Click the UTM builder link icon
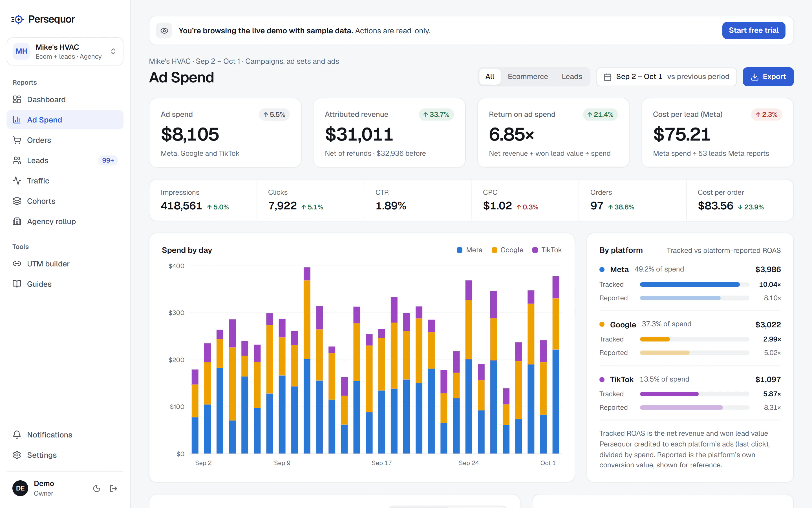Image resolution: width=812 pixels, height=508 pixels. pyautogui.click(x=17, y=264)
